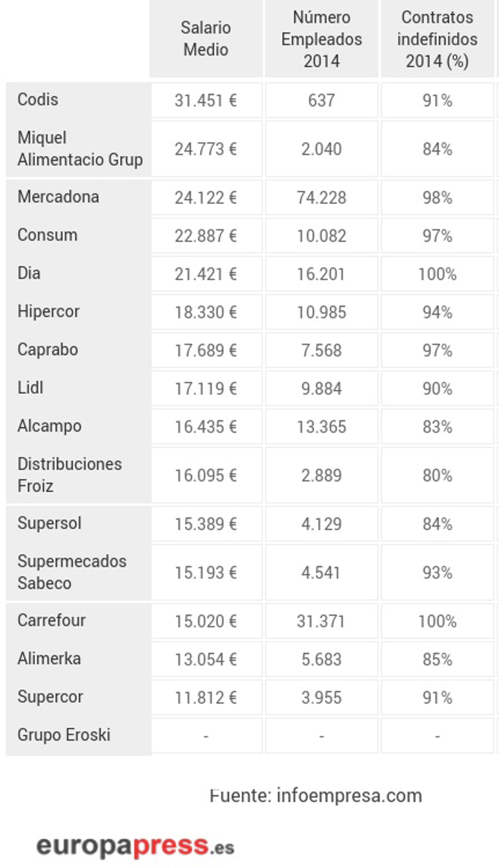Click the Hipercor 94% contracts cell
Screen dimensions: 499x868
click(x=437, y=313)
